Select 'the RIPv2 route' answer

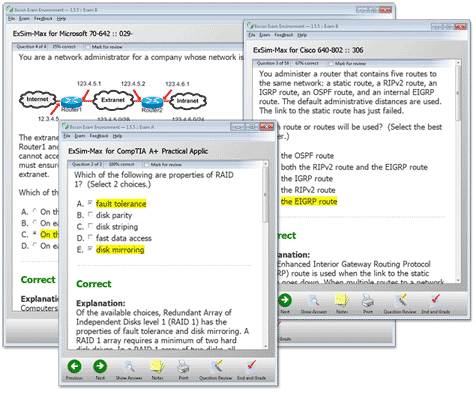coord(308,190)
